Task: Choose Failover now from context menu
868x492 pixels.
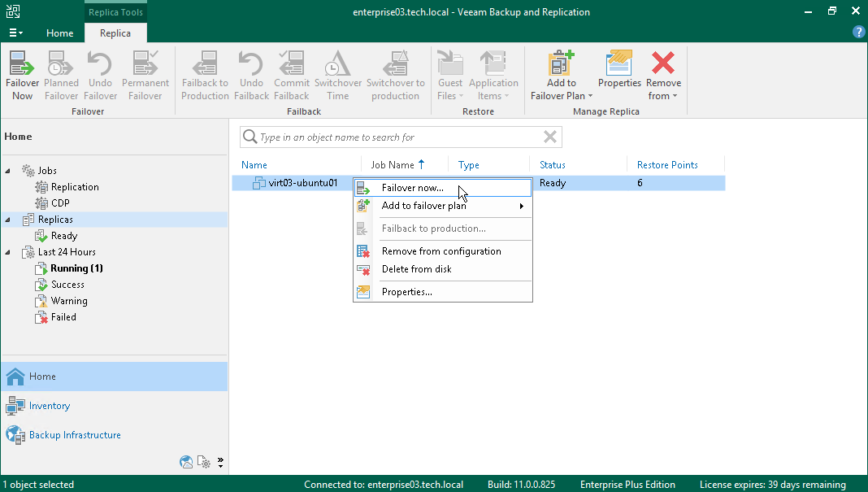Action: 443,188
